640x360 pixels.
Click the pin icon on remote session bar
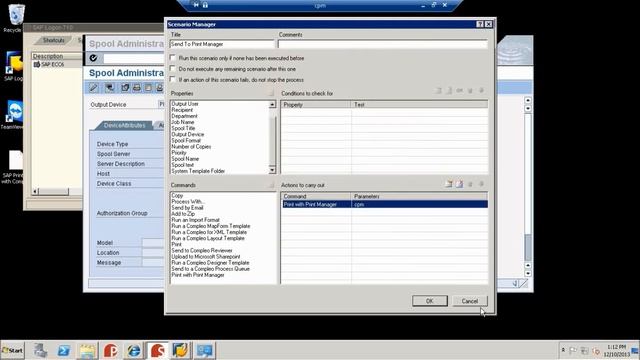coord(196,5)
